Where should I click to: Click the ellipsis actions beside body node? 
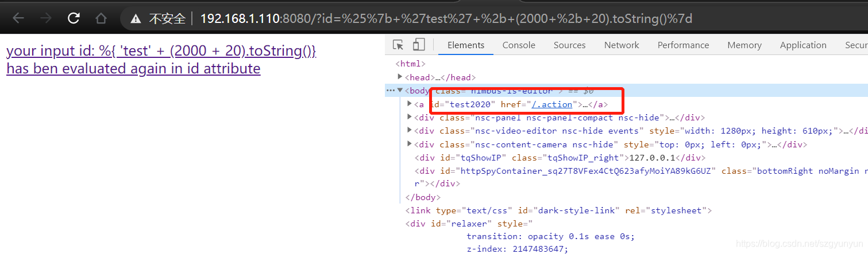pyautogui.click(x=391, y=91)
